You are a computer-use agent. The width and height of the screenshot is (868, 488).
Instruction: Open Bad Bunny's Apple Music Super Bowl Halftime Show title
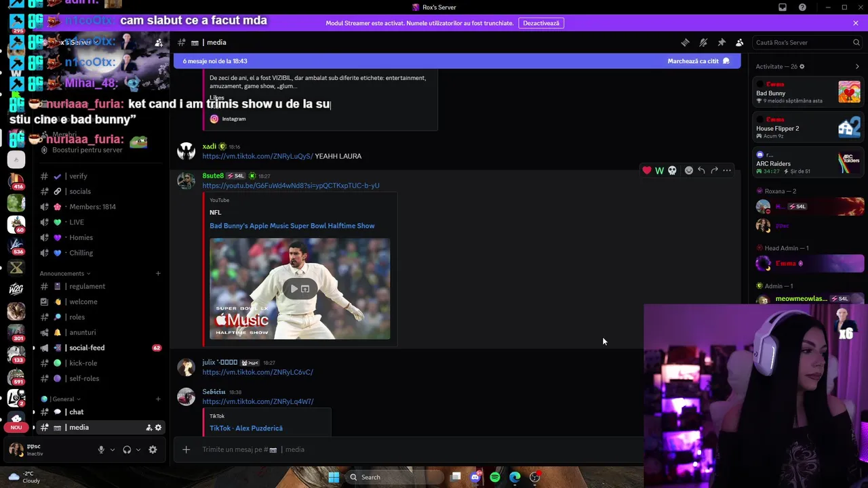click(x=292, y=226)
